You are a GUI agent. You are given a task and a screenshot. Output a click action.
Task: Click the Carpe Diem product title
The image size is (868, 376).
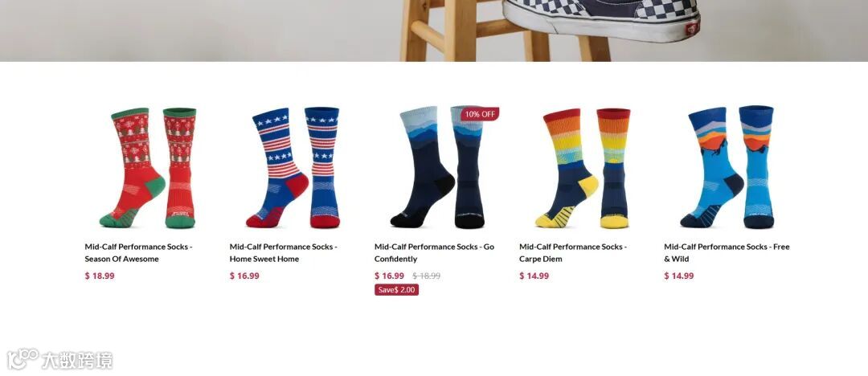[x=573, y=252]
